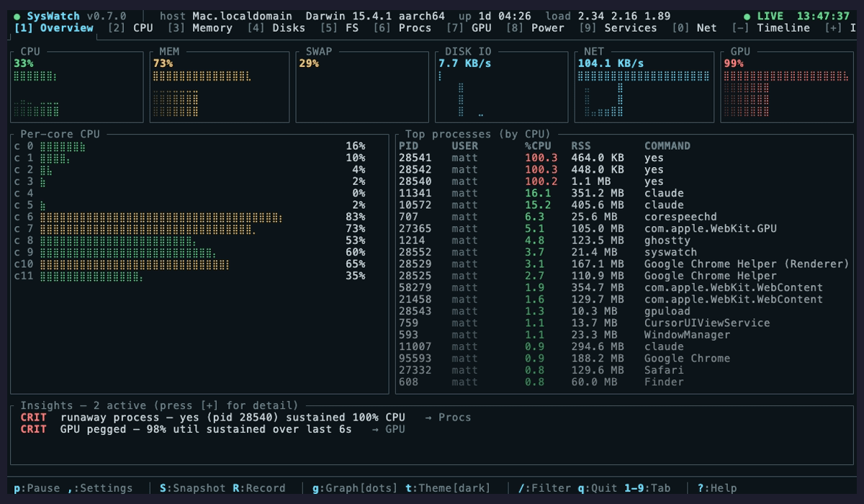Screen dimensions: 864x504
Task: Click the load 2.34 2.16 1.89 text
Action: coord(608,16)
